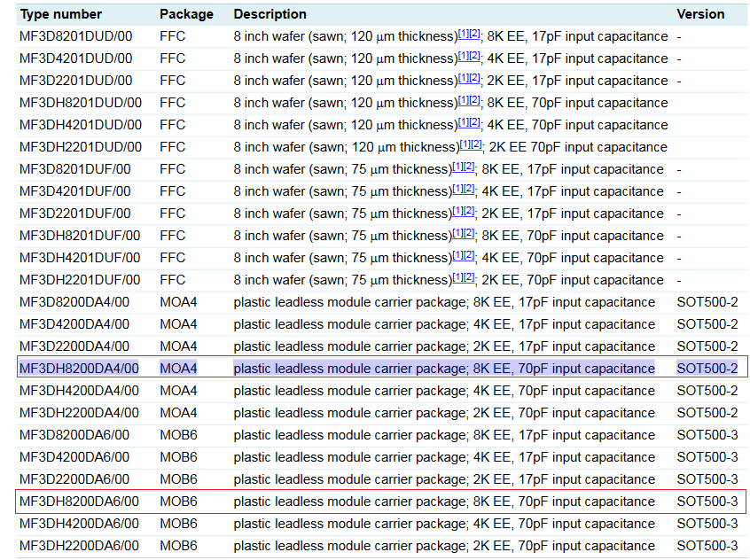Click SOT500-2 version in the MF3D8200DA4/00 row
Image resolution: width=750 pixels, height=560 pixels.
point(707,302)
